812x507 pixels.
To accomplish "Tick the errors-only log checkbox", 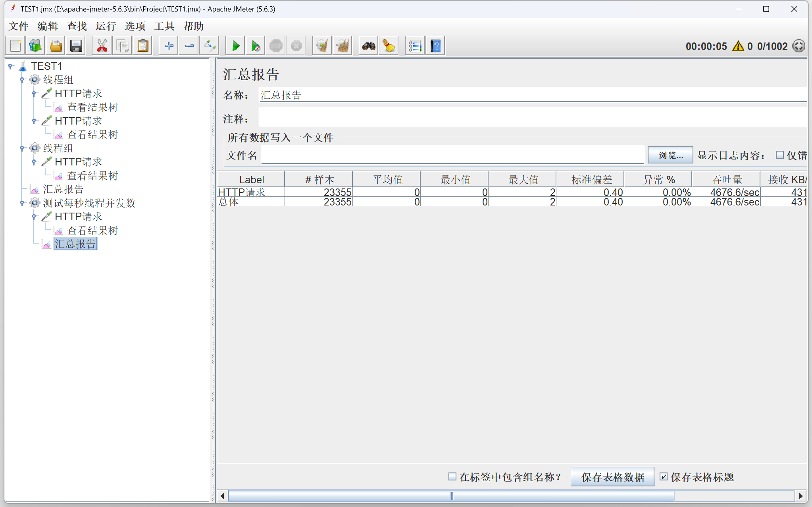I will 780,155.
